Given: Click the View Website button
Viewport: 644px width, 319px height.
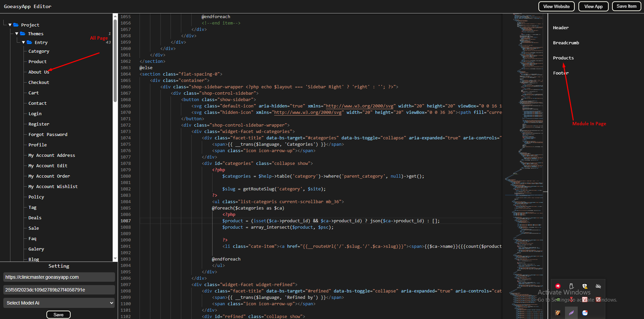Looking at the screenshot, I should [x=556, y=6].
